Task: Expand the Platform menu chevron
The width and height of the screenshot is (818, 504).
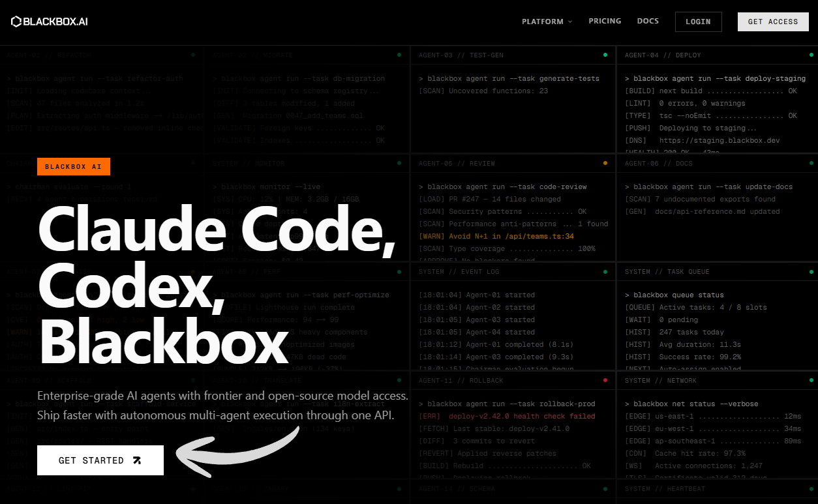Action: pyautogui.click(x=570, y=22)
